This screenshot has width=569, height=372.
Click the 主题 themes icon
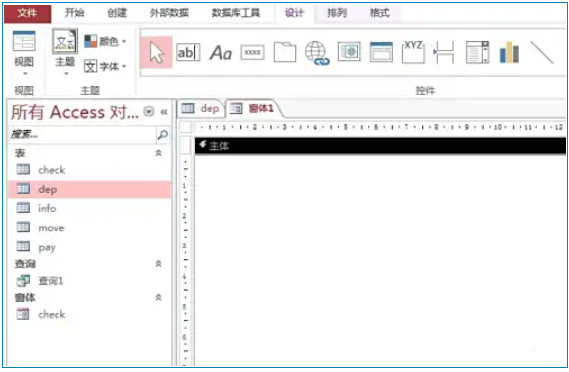click(65, 41)
